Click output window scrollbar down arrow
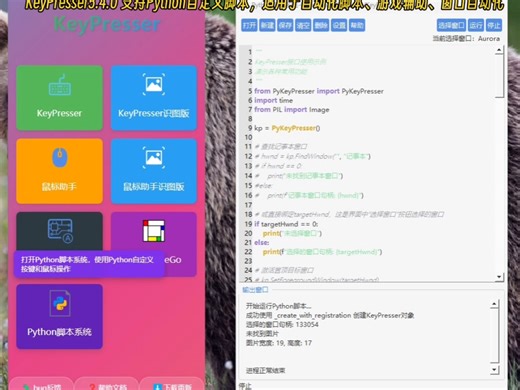 (x=495, y=369)
